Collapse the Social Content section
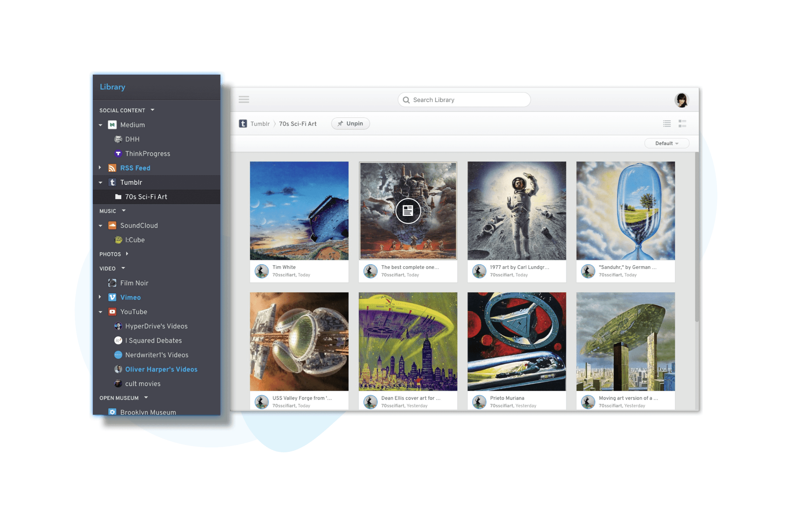The width and height of the screenshot is (793, 532). click(152, 110)
